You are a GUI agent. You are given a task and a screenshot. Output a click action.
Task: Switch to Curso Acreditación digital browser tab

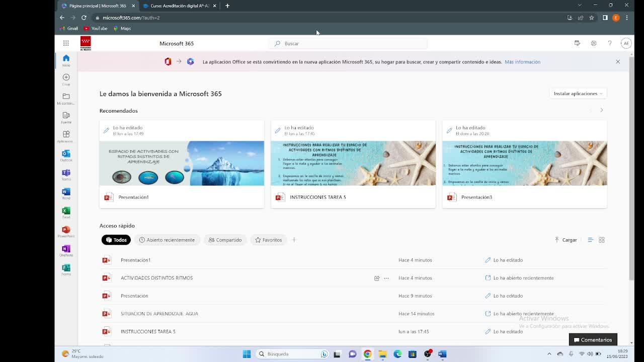pyautogui.click(x=179, y=6)
